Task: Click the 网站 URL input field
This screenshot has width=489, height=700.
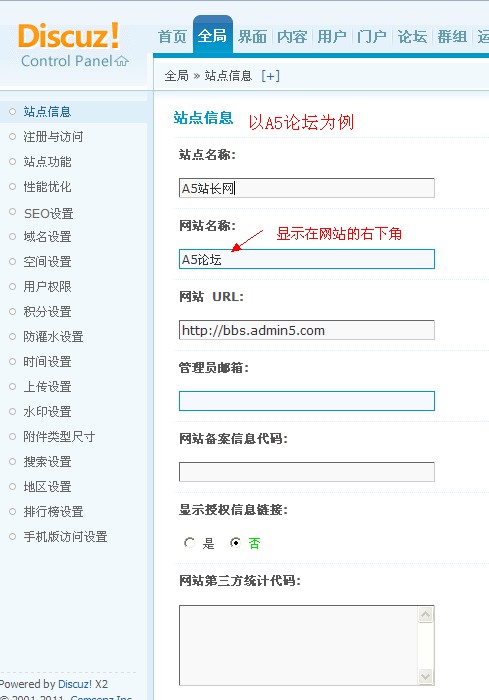Action: point(307,330)
